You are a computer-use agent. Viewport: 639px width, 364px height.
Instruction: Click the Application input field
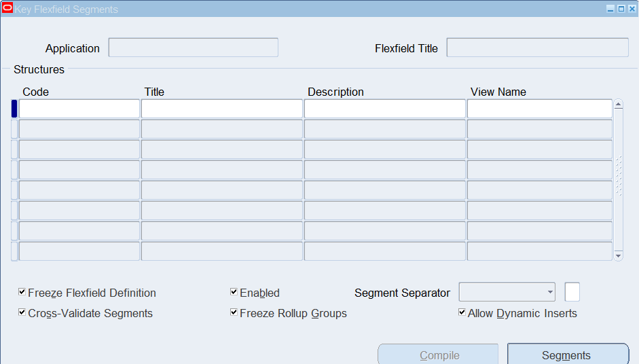tap(193, 48)
